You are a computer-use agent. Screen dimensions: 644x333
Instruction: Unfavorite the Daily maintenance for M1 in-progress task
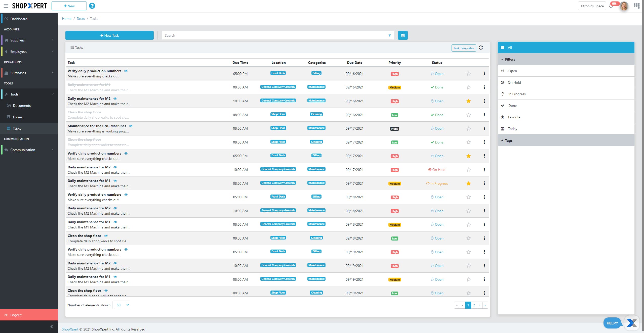pos(468,183)
